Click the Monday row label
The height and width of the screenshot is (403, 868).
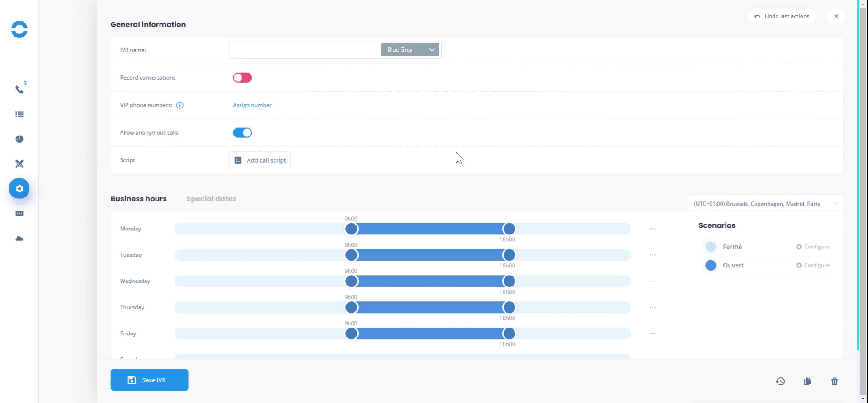[131, 229]
